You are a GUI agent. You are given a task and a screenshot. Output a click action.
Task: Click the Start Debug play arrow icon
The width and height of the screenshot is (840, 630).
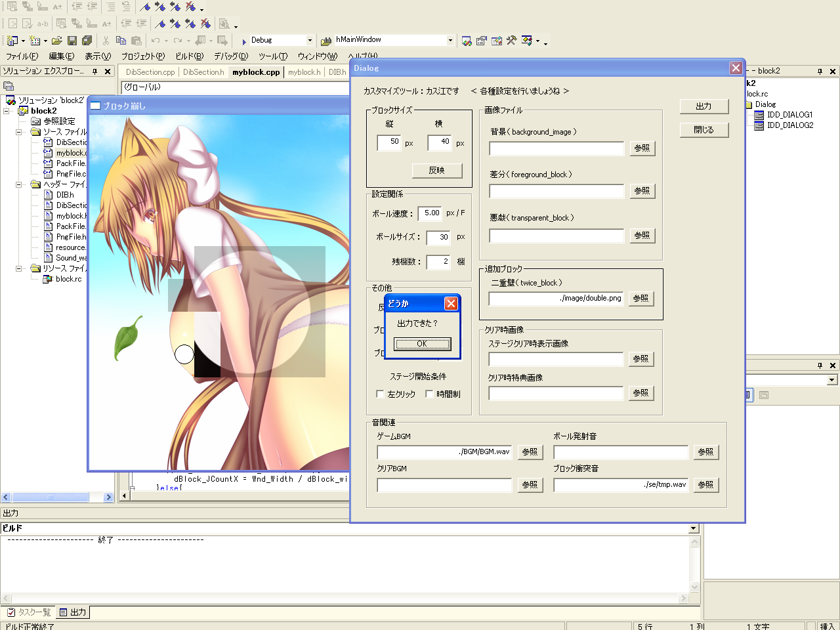244,41
